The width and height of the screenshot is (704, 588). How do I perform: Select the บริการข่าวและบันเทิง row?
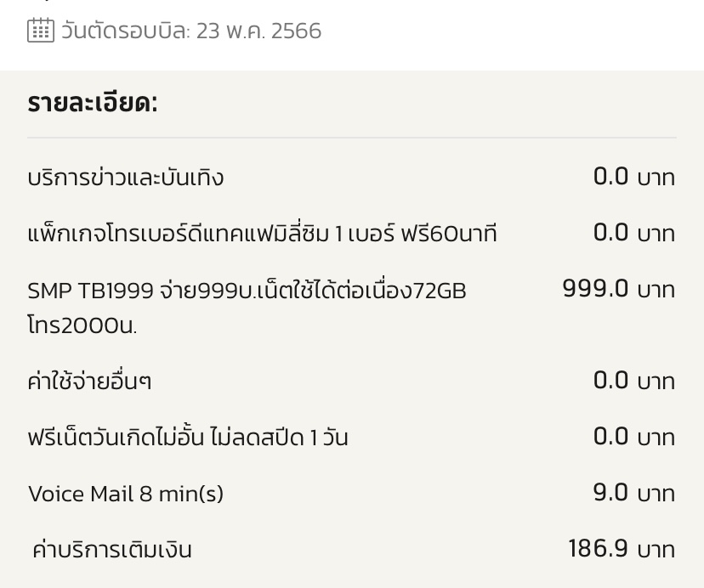(x=351, y=177)
